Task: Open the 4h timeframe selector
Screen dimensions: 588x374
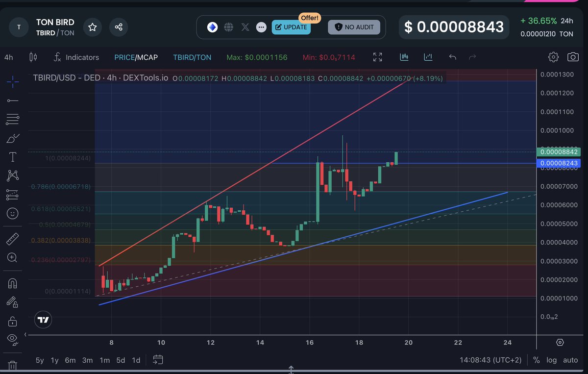Action: click(9, 57)
